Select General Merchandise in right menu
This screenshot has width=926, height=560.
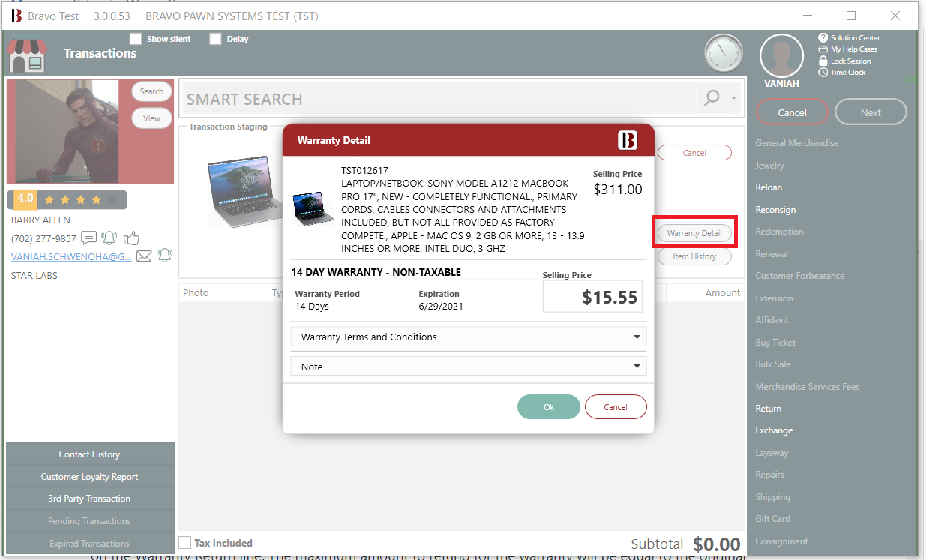(796, 143)
